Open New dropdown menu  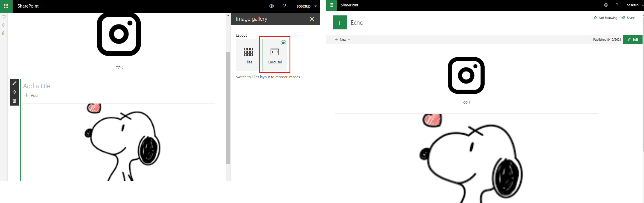point(343,40)
